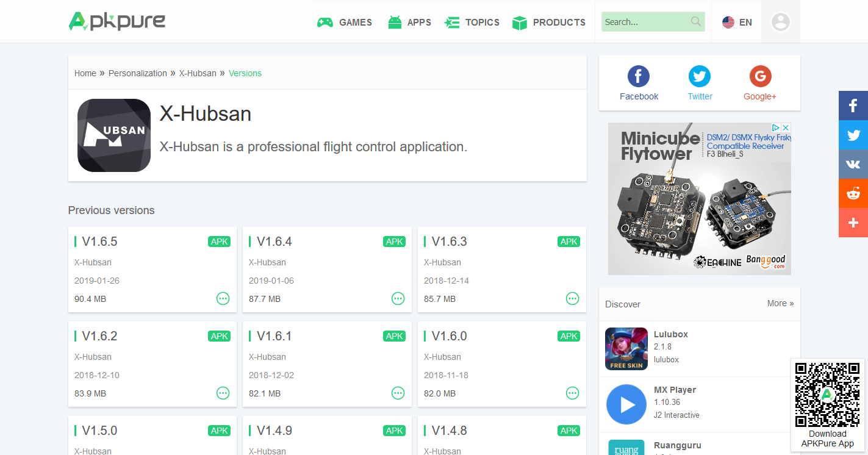This screenshot has height=455, width=868.
Task: Open more options for V1.6.0
Action: (x=572, y=393)
